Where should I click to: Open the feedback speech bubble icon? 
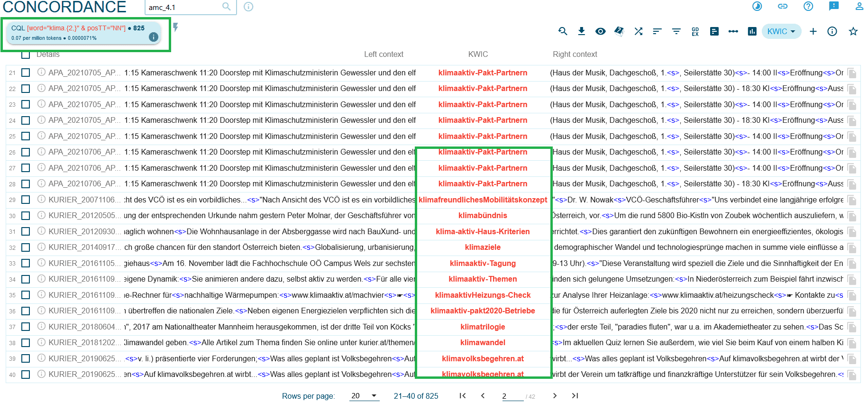point(833,6)
